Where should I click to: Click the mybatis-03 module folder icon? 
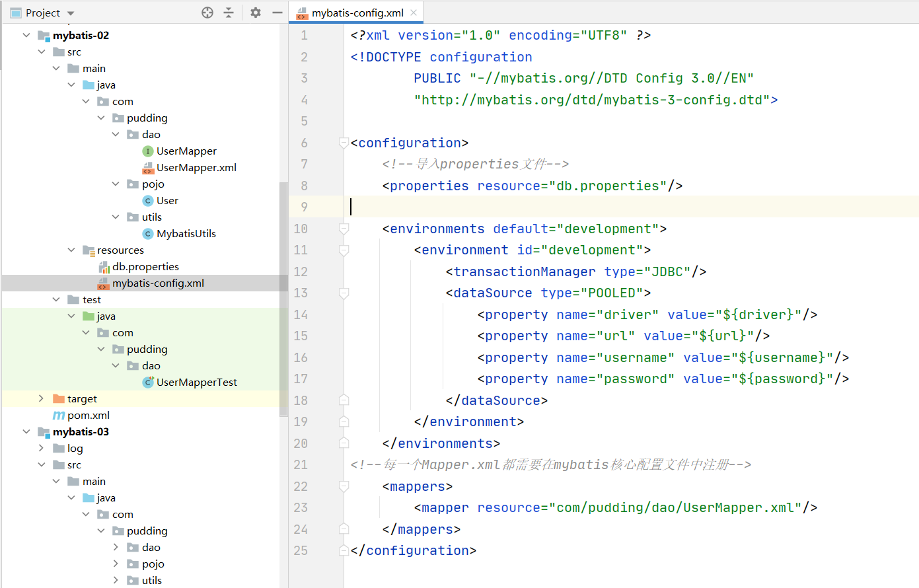pos(44,432)
